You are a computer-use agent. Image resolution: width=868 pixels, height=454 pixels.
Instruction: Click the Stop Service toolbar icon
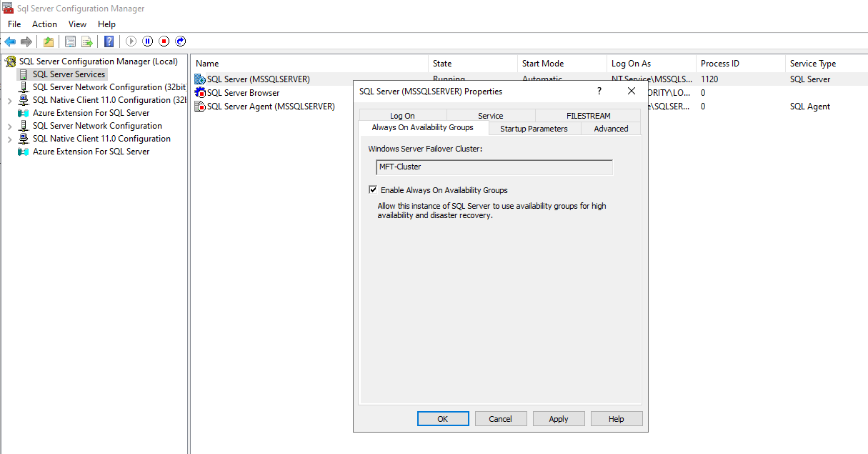point(164,41)
